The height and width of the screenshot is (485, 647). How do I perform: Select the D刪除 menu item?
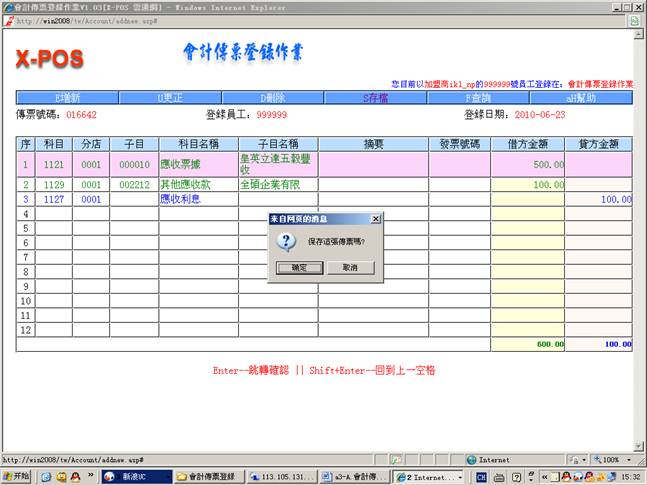tap(272, 98)
